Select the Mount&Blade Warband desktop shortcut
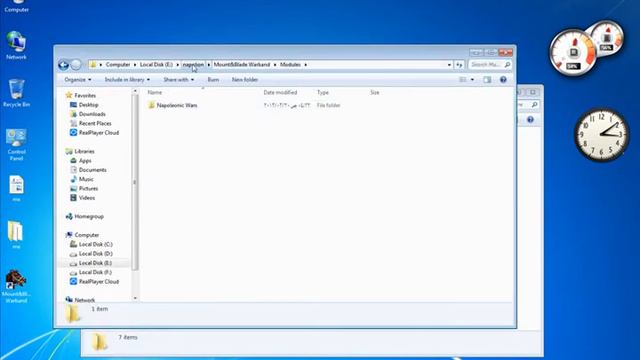Screen dimensions: 640x360 pyautogui.click(x=16, y=286)
